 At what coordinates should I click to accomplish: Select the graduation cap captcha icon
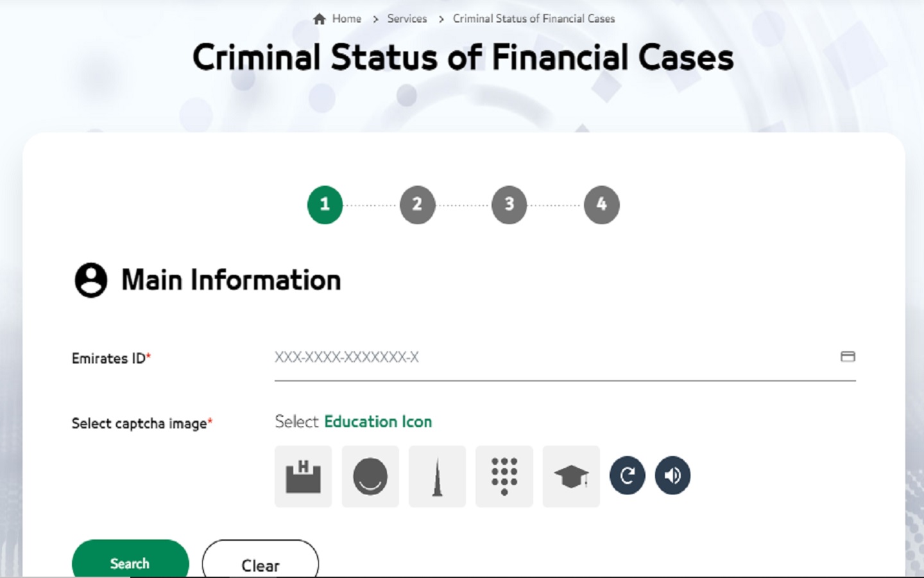click(571, 477)
